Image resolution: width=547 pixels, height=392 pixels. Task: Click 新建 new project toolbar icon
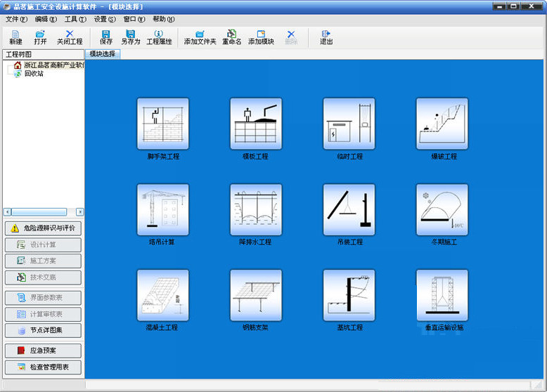coord(15,37)
